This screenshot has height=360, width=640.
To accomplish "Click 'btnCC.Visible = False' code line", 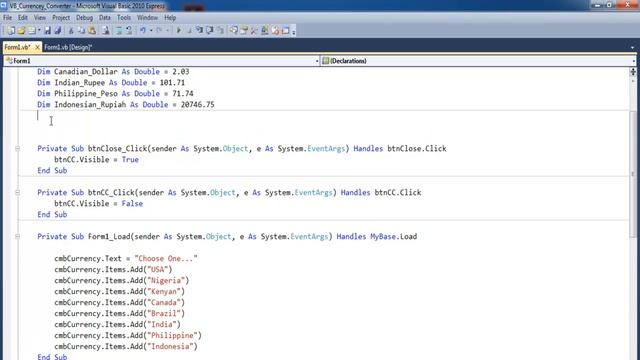I will point(98,204).
